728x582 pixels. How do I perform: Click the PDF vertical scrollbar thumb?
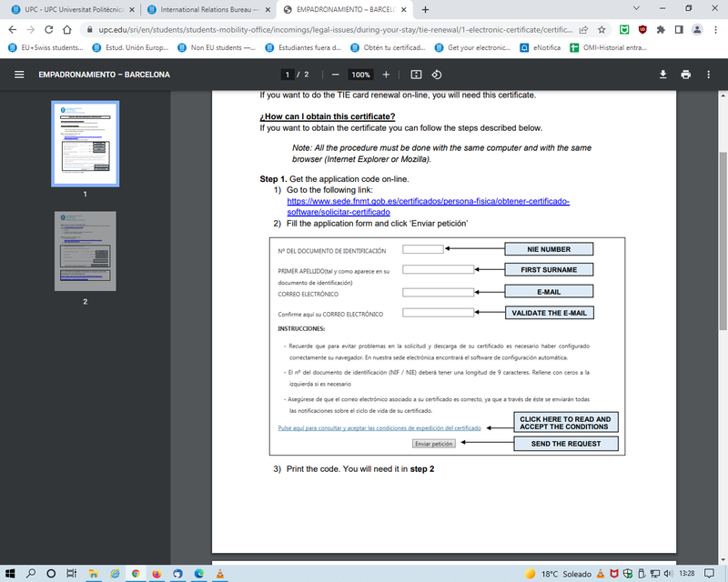pyautogui.click(x=723, y=241)
